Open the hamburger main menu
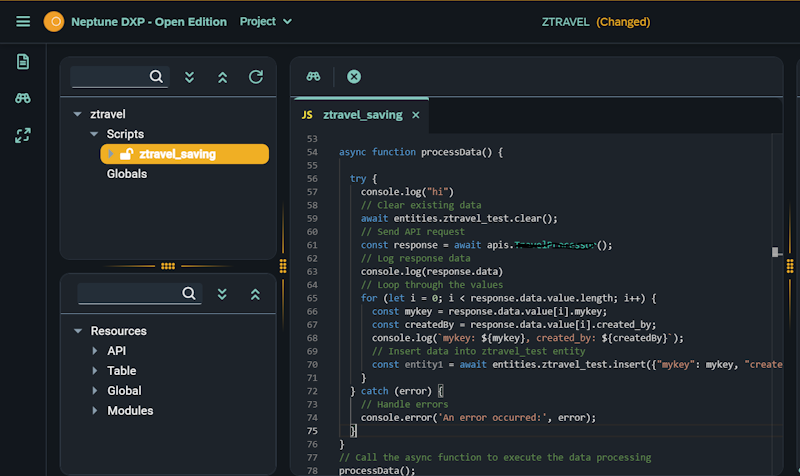800x476 pixels. 23,21
